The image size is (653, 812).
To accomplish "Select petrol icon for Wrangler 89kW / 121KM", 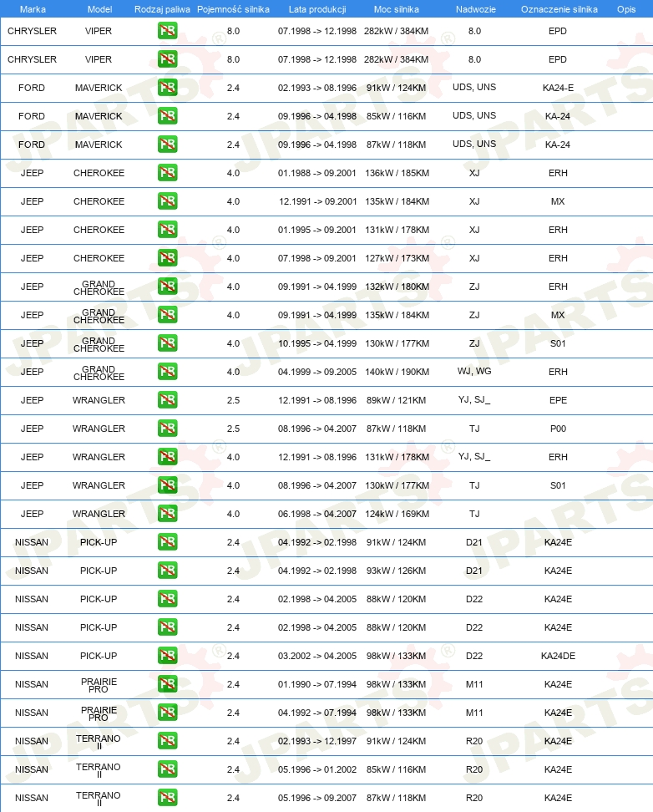I will (167, 400).
